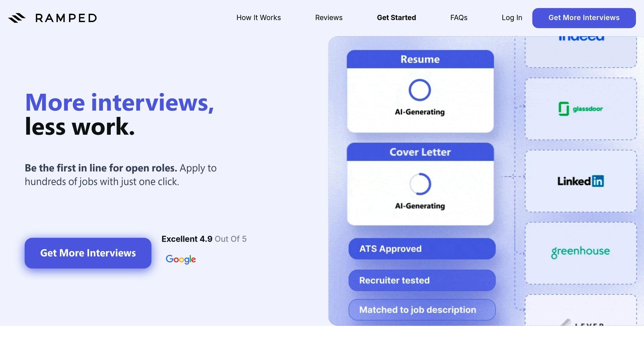The image size is (644, 362).
Task: Click the Matched to job description pill
Action: 422,310
